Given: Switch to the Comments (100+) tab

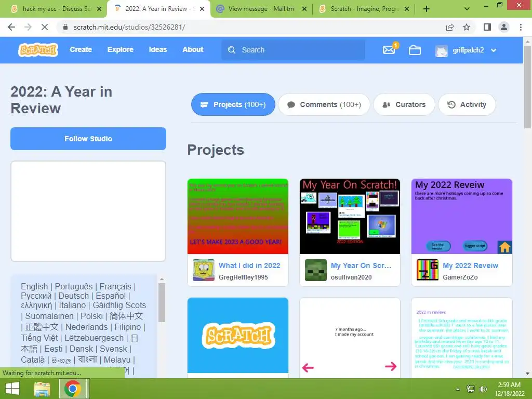Looking at the screenshot, I should pos(324,104).
